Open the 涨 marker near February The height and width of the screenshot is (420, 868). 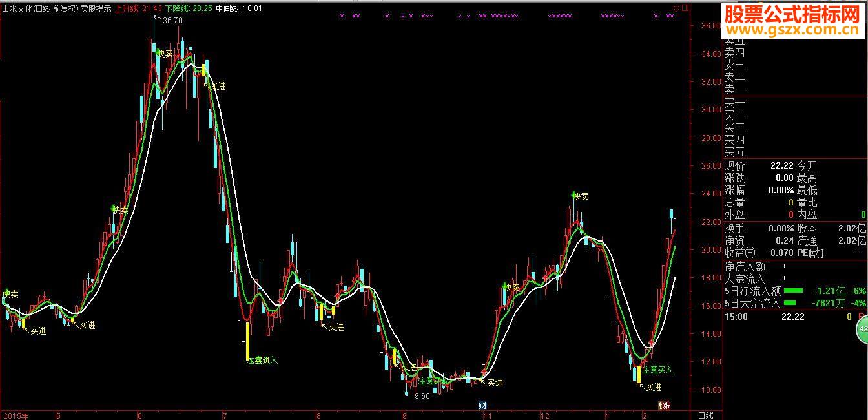pyautogui.click(x=664, y=405)
